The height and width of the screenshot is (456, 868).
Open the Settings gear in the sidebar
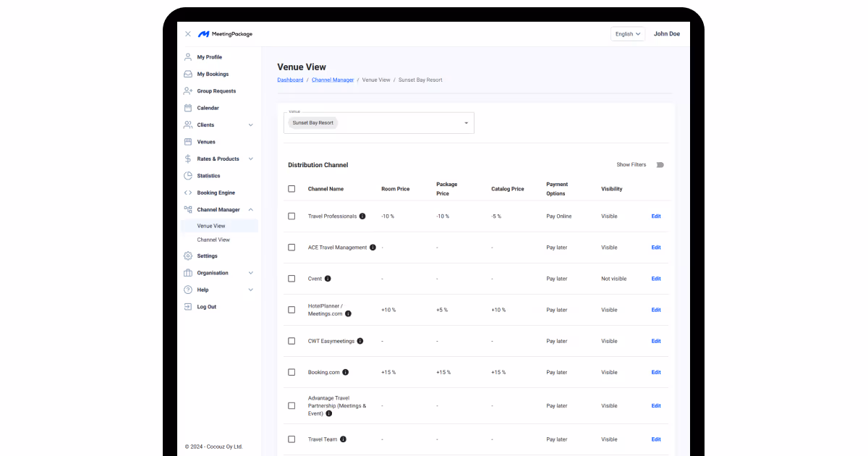[187, 256]
